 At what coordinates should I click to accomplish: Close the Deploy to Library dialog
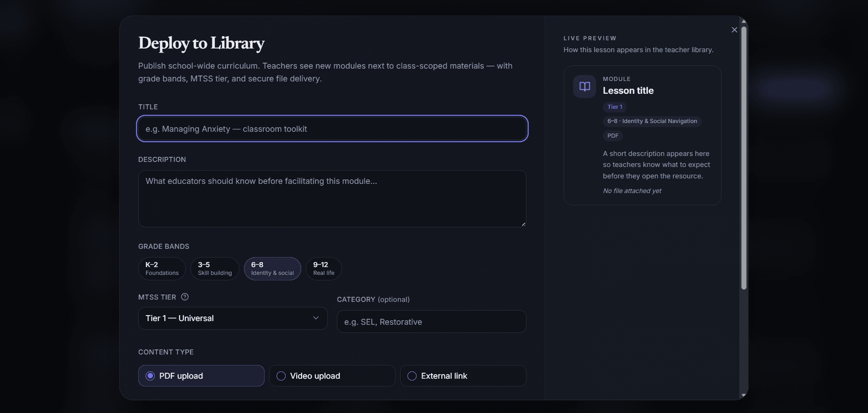[x=734, y=30]
